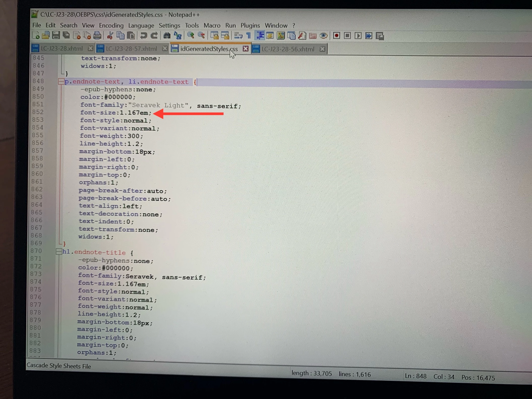
Task: Toggle the Word wrap toolbar button
Action: pos(238,36)
